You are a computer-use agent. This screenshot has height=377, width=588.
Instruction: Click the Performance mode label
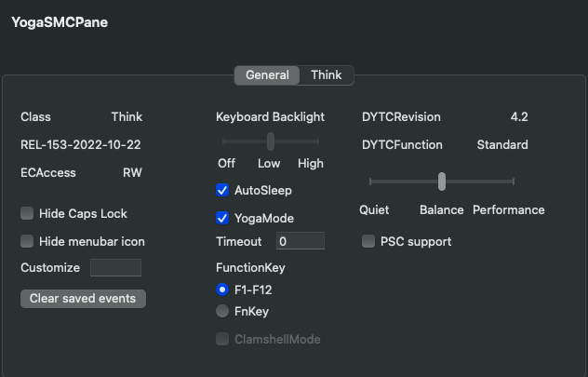(x=509, y=210)
